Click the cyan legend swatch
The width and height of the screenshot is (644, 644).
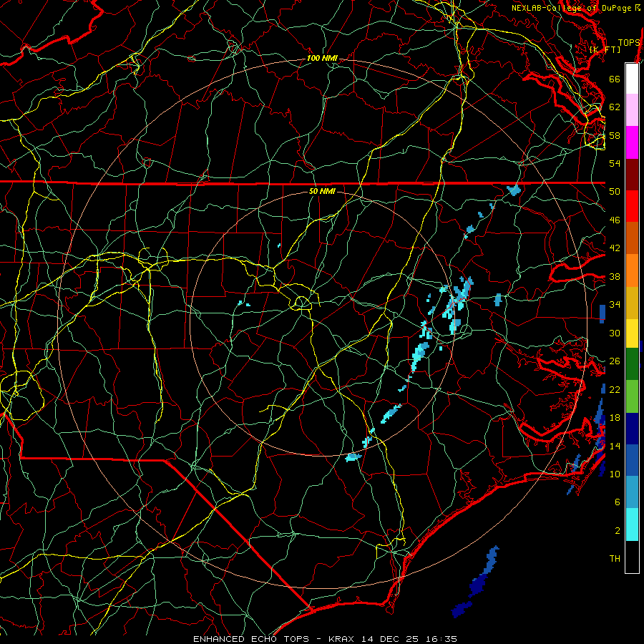click(x=632, y=525)
